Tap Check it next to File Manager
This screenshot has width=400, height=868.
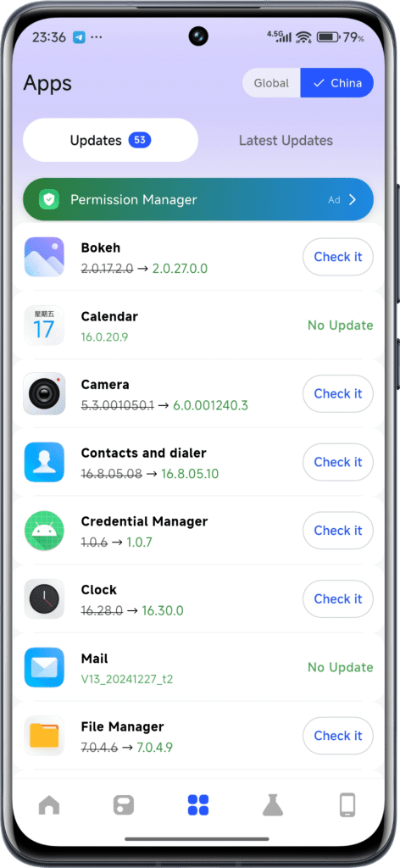(338, 736)
